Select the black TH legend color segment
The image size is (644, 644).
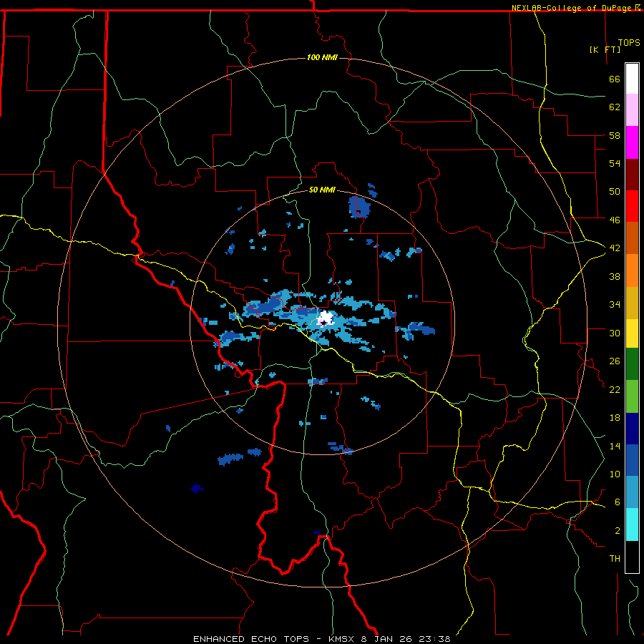tap(632, 557)
